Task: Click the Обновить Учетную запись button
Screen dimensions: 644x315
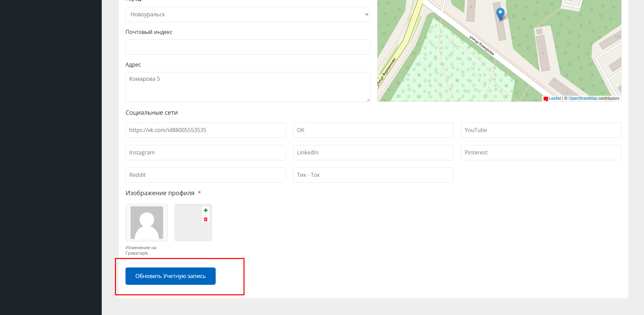Action: pyautogui.click(x=170, y=276)
